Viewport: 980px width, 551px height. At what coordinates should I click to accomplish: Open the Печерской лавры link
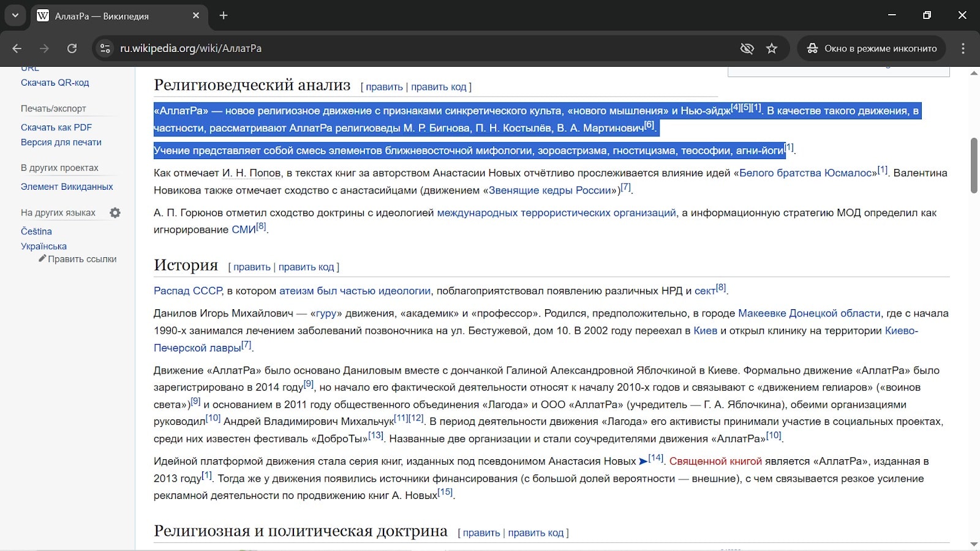[x=197, y=348]
